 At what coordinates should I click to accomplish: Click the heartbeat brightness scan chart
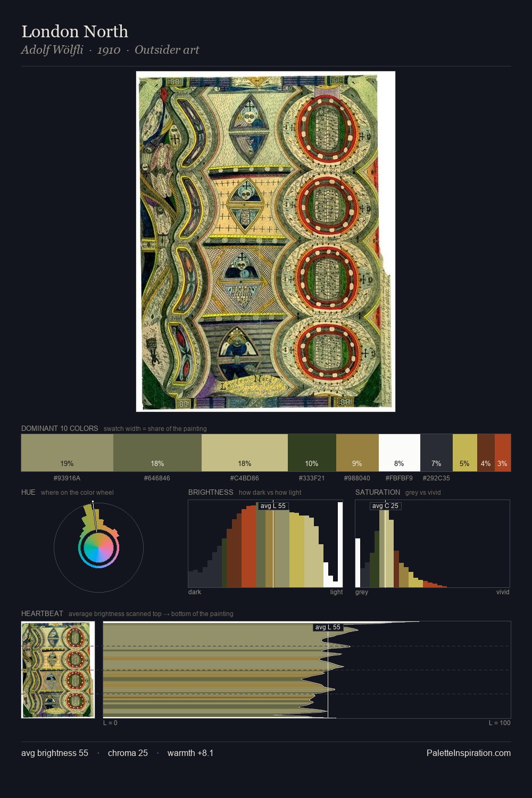click(x=307, y=670)
